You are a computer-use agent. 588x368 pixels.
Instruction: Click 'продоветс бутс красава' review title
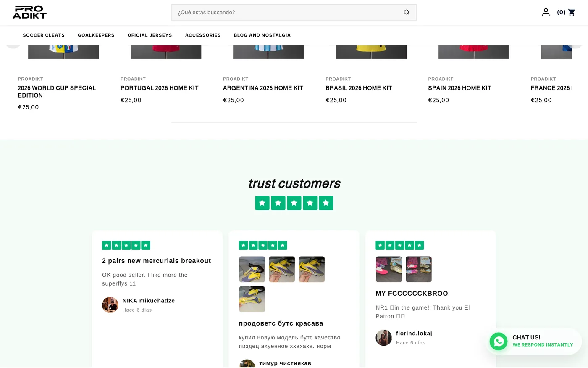[281, 323]
